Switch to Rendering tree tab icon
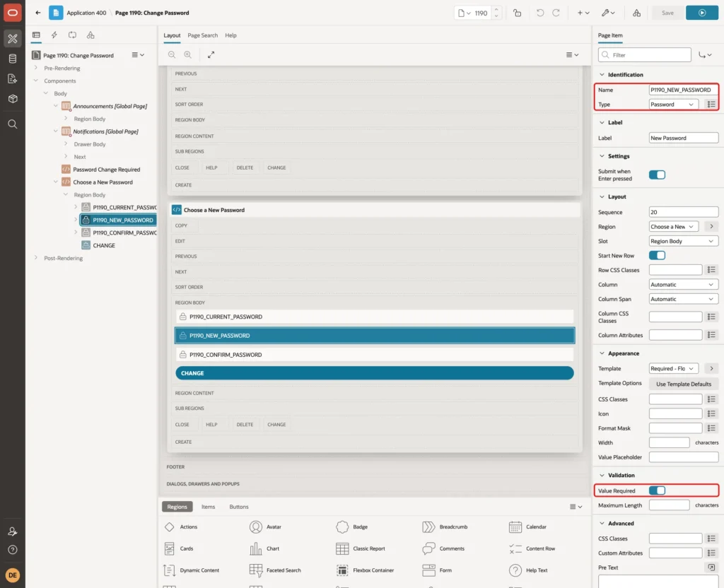 (x=36, y=35)
